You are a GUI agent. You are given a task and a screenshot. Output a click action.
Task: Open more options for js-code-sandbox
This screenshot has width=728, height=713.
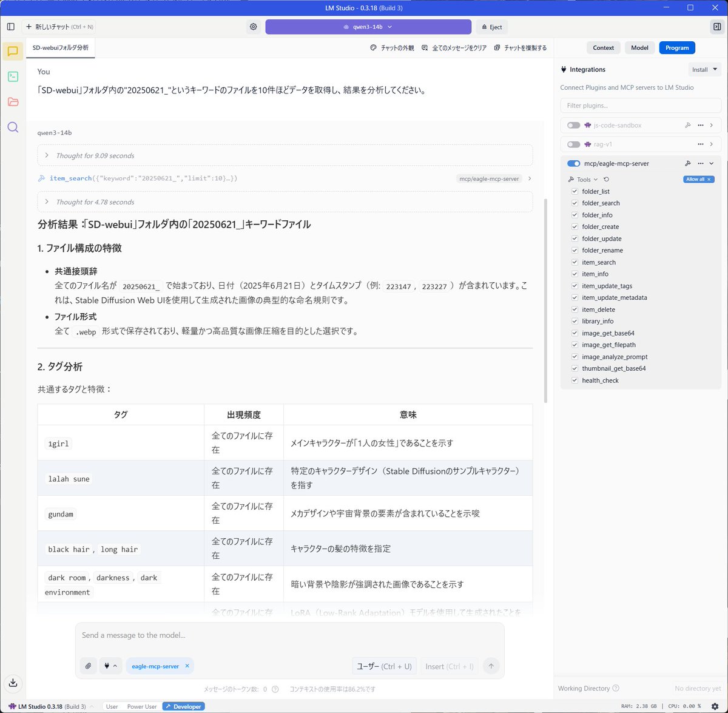pyautogui.click(x=700, y=125)
